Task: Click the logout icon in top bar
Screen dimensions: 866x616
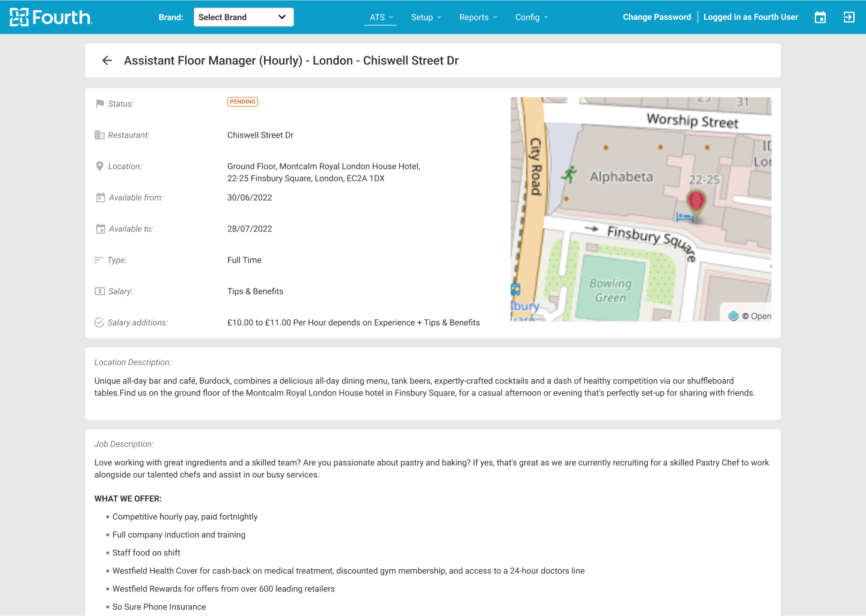Action: 849,17
